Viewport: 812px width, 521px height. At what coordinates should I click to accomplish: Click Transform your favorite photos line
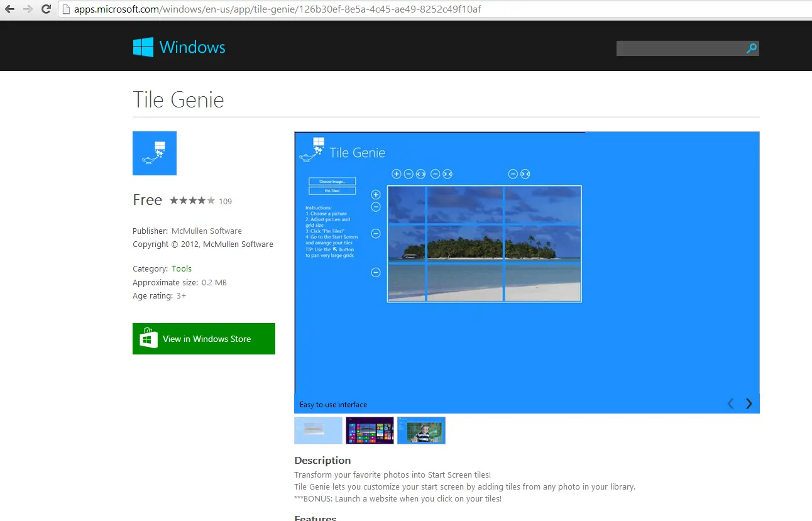pos(393,475)
